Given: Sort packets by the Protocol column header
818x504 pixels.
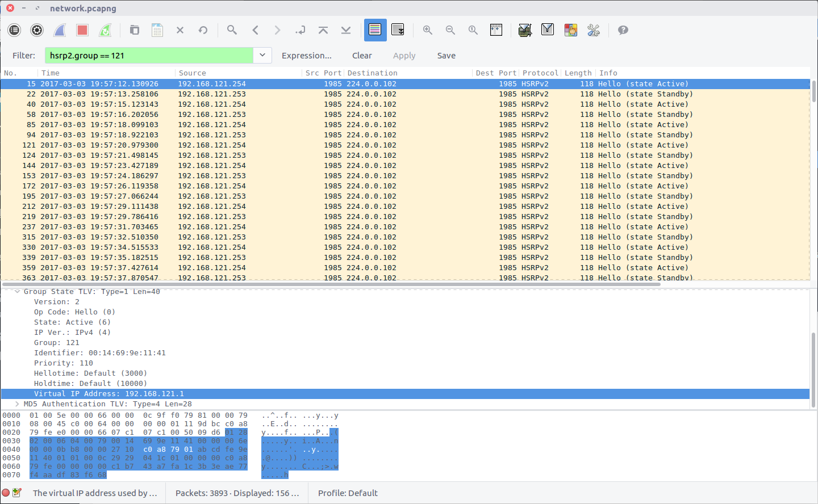Looking at the screenshot, I should (x=540, y=73).
